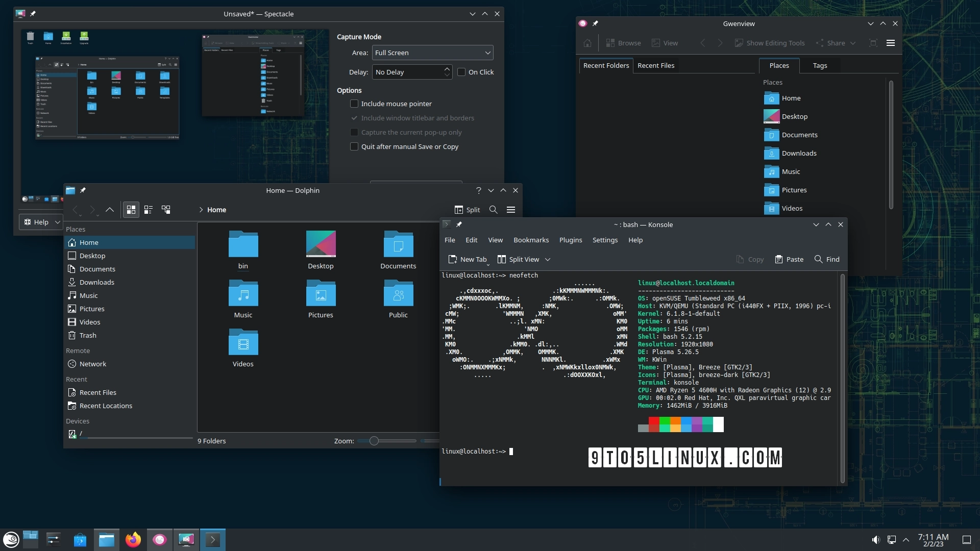Click the search icon in Dolphin toolbar
The image size is (980, 551).
point(493,209)
